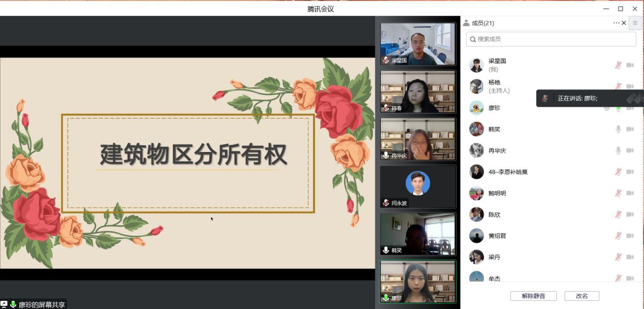Toggle 韩笑's microphone in member list
644x309 pixels.
pyautogui.click(x=618, y=129)
